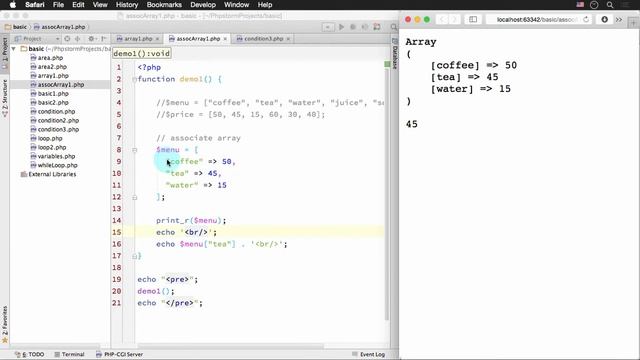
Task: Click the assocArray1.php breadcrumb in navigation bar
Action: point(60,27)
